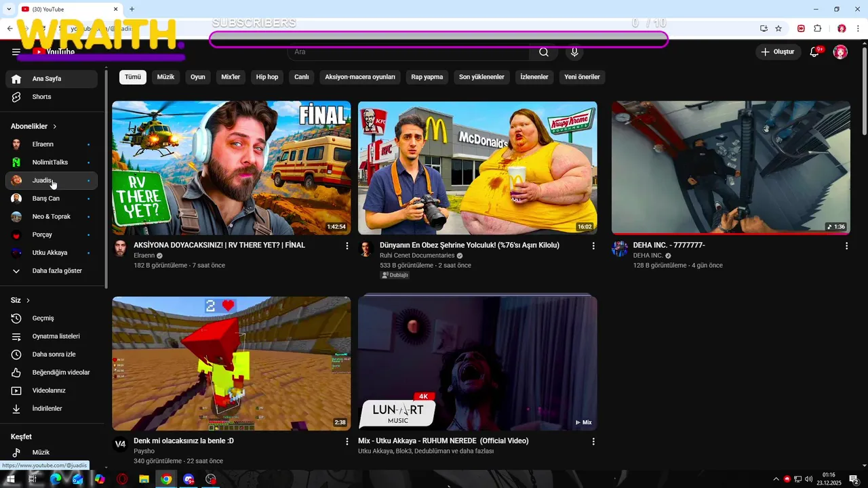Open options menu for RUHUM NEREDE mix
Image resolution: width=868 pixels, height=488 pixels.
pyautogui.click(x=593, y=441)
